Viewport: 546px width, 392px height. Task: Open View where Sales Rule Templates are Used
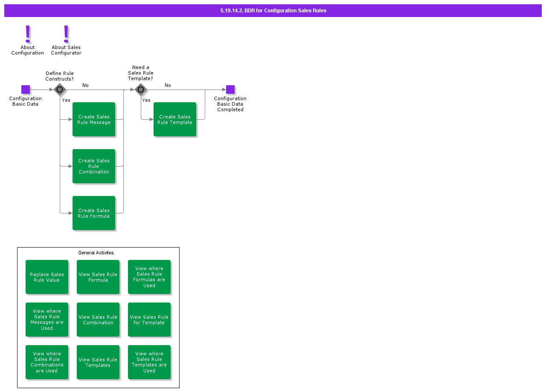[x=149, y=362]
